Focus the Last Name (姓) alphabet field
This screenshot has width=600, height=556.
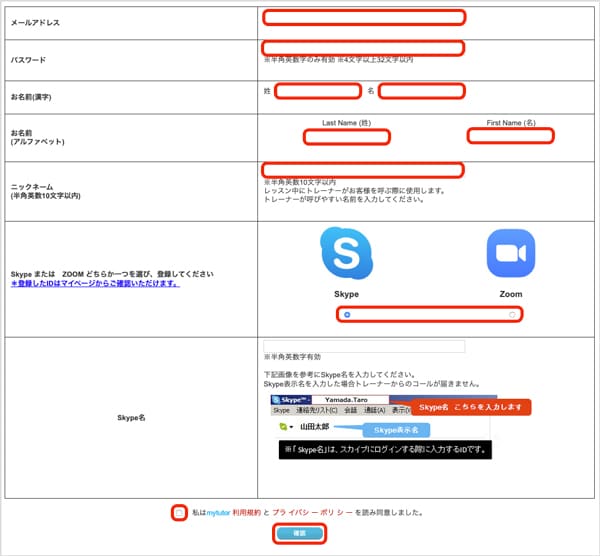tap(346, 137)
